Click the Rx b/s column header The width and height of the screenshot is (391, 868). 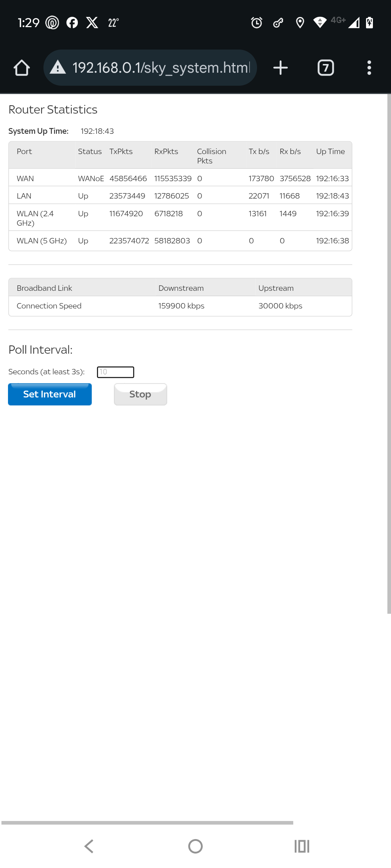290,152
